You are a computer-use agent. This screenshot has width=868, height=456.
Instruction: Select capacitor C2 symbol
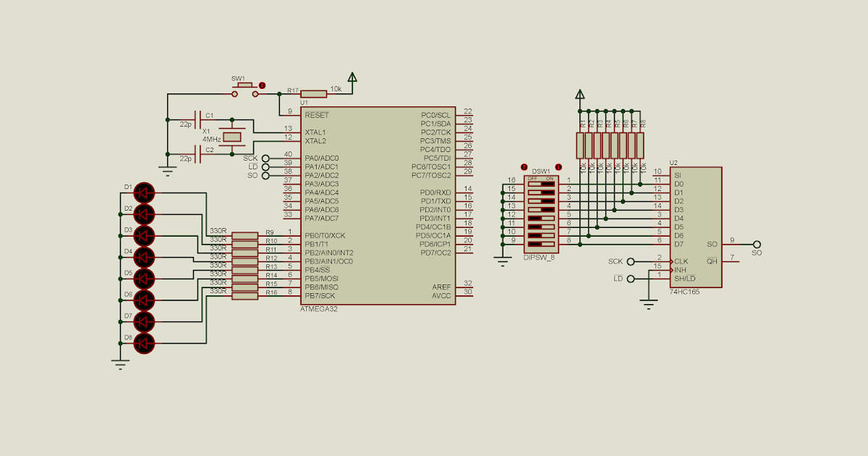point(199,154)
